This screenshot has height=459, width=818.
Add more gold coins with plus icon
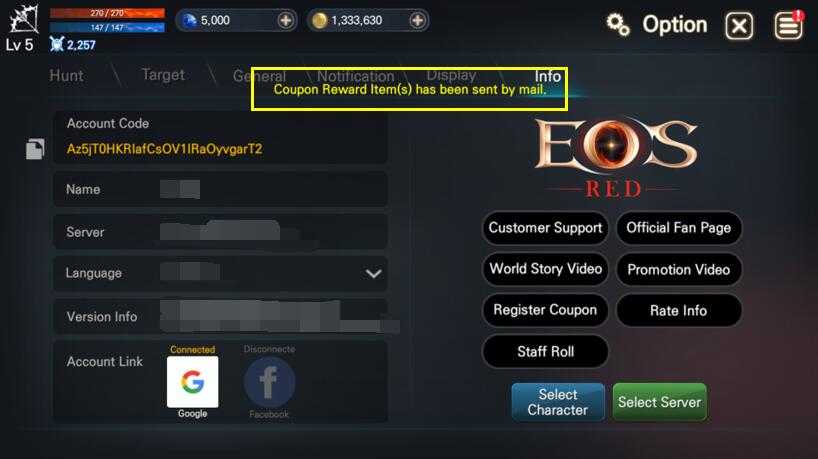417,20
